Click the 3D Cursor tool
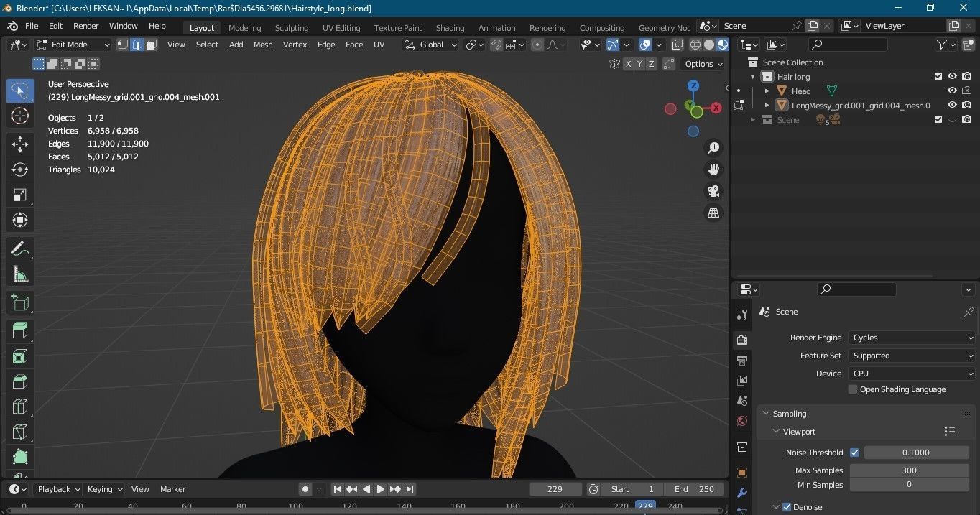Viewport: 980px width, 515px height. pos(20,116)
